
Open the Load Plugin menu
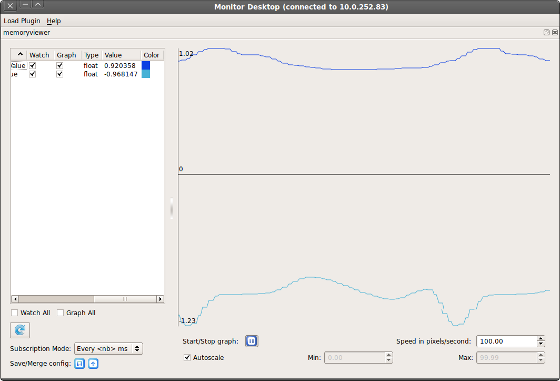(22, 21)
